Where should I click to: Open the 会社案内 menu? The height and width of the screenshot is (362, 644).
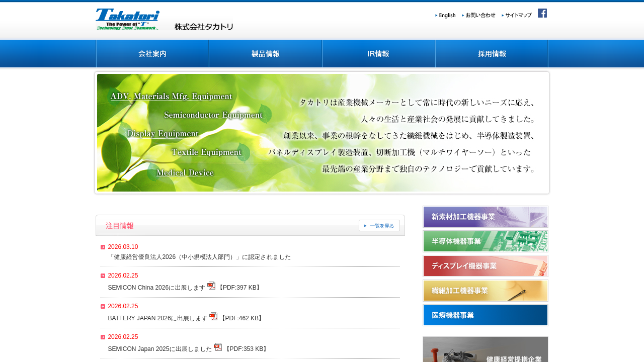(152, 54)
